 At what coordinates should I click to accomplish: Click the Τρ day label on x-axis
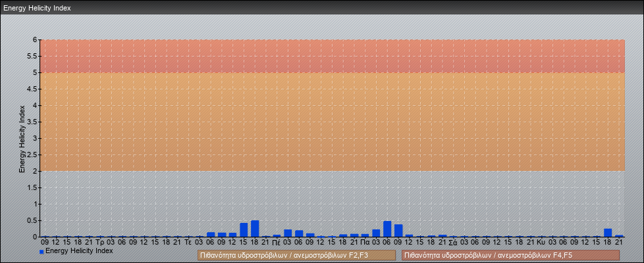point(100,242)
